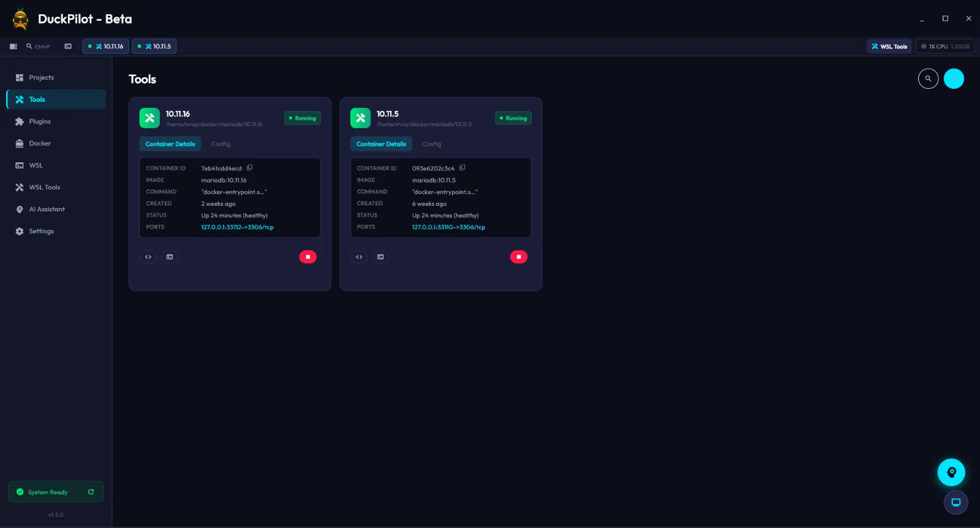Minimize the DuckPilot window
980x528 pixels.
(922, 19)
